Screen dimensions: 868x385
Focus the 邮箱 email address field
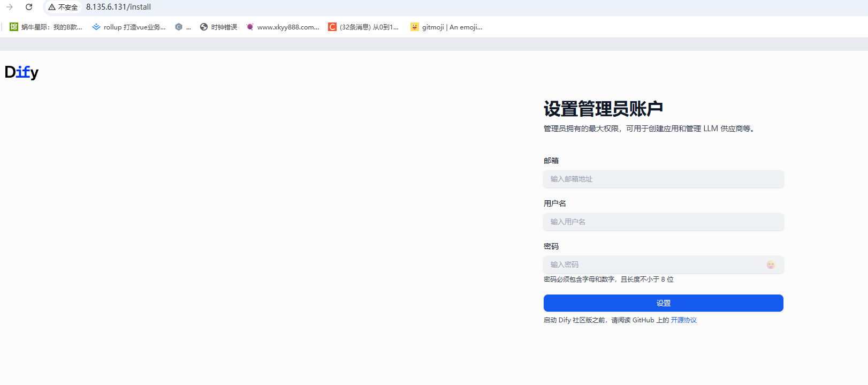coord(663,179)
